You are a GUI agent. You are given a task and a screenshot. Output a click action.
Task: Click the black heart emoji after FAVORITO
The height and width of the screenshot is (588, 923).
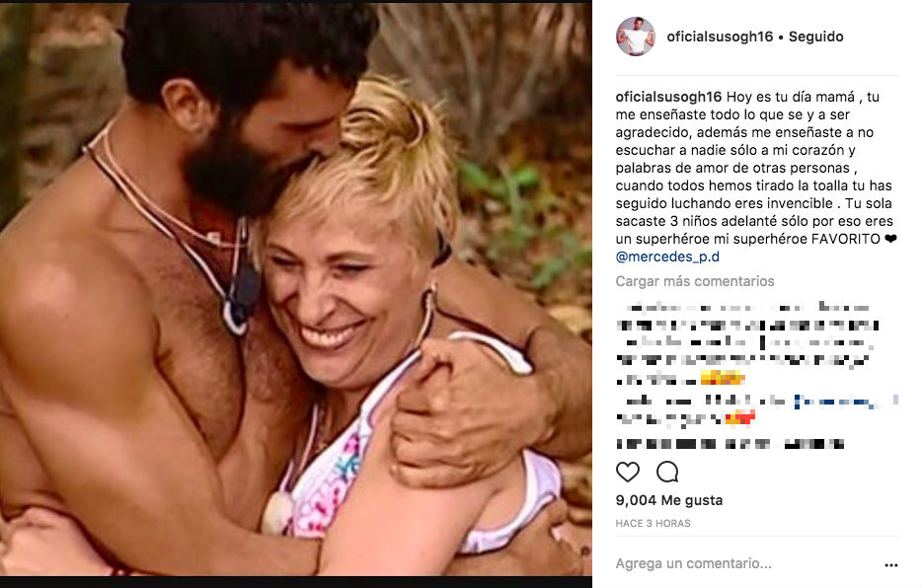(890, 239)
